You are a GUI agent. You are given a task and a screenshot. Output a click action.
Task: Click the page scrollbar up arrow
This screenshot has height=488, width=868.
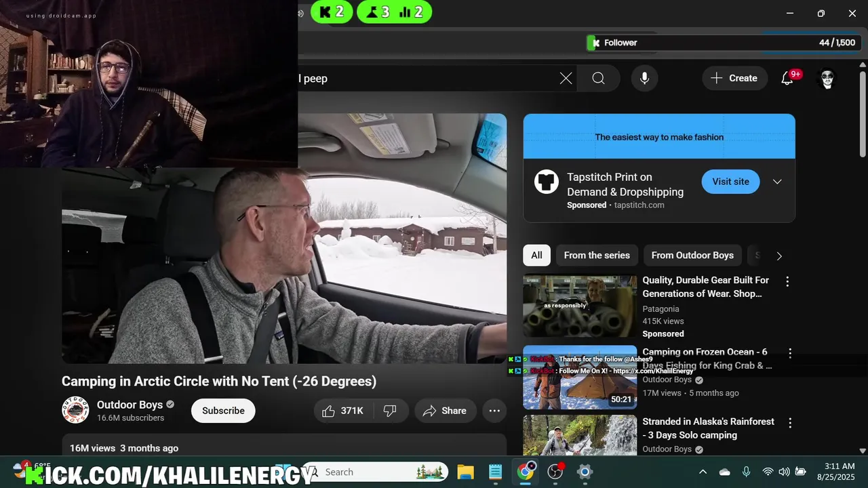[863, 65]
